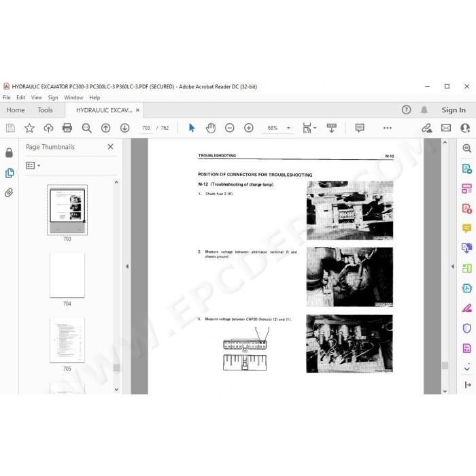Show more tools with the down chevron
The width and height of the screenshot is (476, 476).
[x=467, y=368]
